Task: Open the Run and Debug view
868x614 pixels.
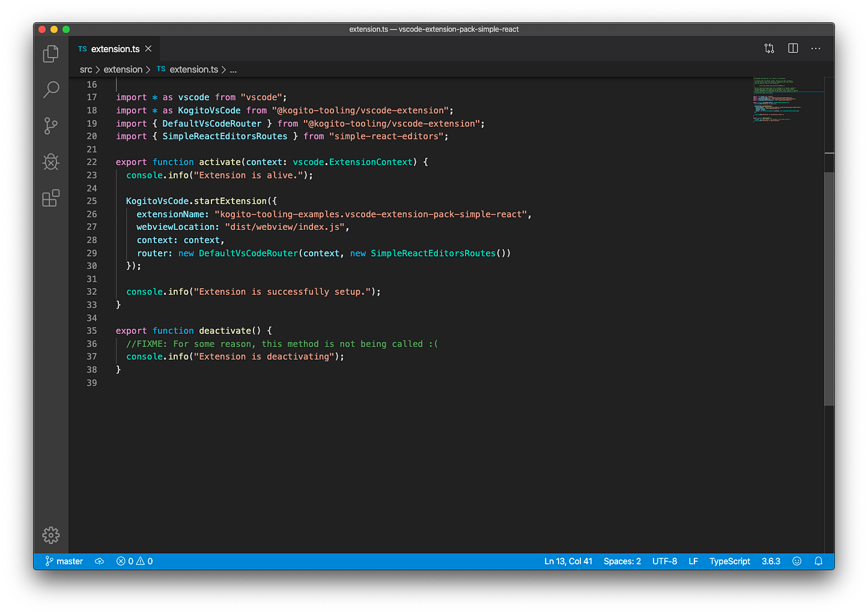Action: click(x=50, y=162)
